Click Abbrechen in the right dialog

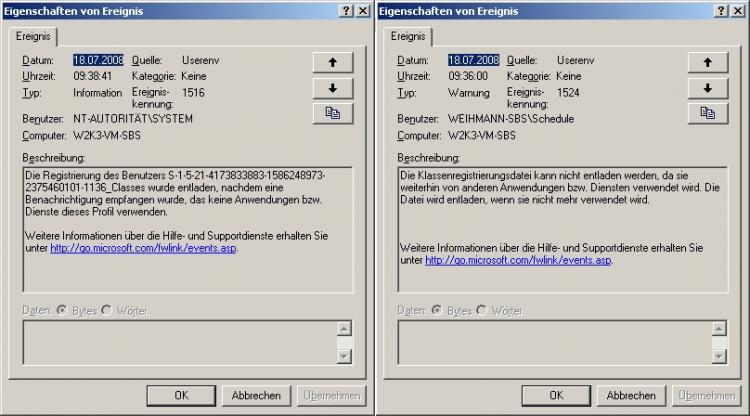coord(631,395)
